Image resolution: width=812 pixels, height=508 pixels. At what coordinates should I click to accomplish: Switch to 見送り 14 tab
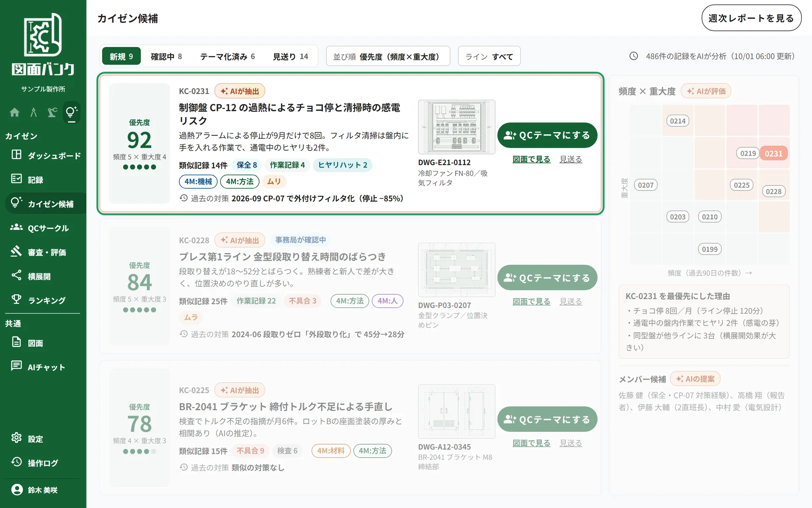291,56
